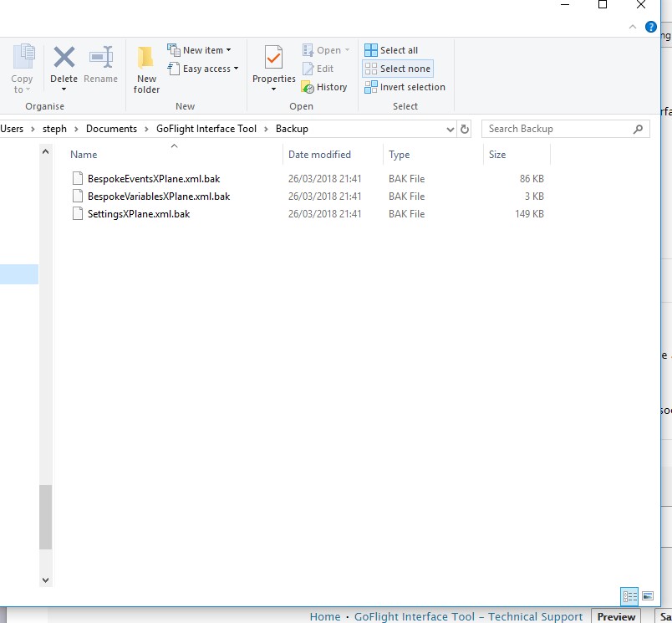Sort files by Date modified column
The height and width of the screenshot is (623, 672).
(x=319, y=155)
